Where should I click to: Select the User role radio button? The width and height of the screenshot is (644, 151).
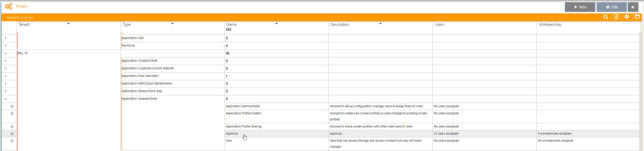[12, 141]
